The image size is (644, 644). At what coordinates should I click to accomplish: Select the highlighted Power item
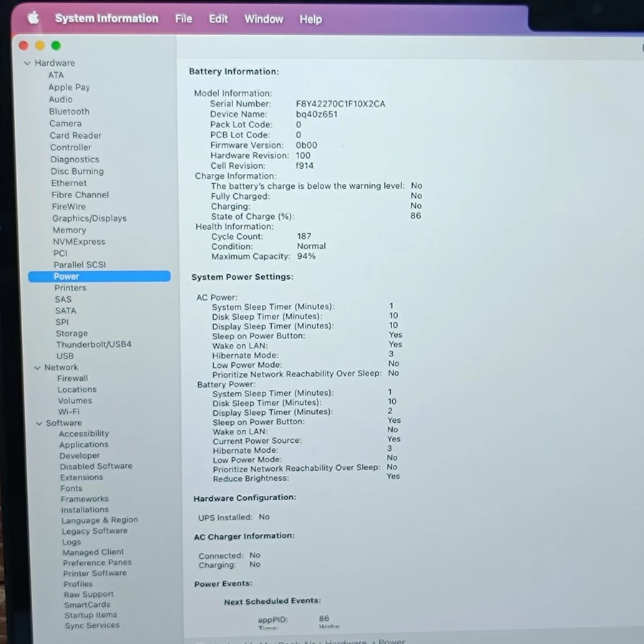[67, 276]
